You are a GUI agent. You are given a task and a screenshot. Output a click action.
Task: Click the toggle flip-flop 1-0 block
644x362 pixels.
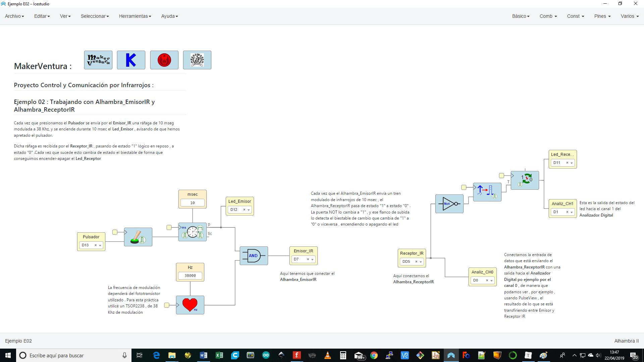pyautogui.click(x=525, y=180)
